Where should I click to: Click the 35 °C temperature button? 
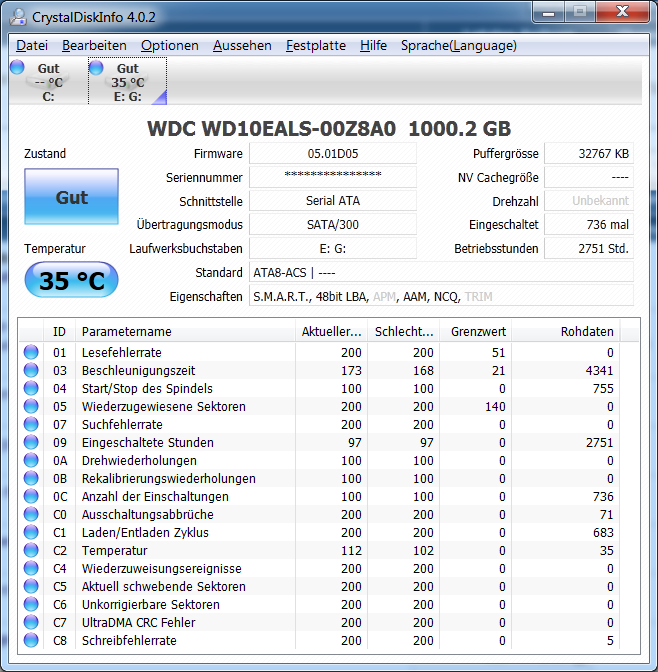tap(72, 280)
